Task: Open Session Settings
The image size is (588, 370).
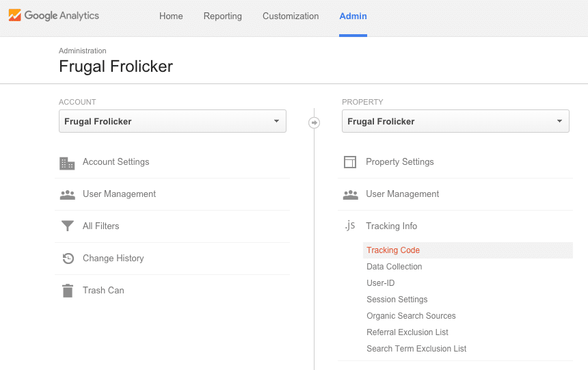Action: pyautogui.click(x=397, y=300)
